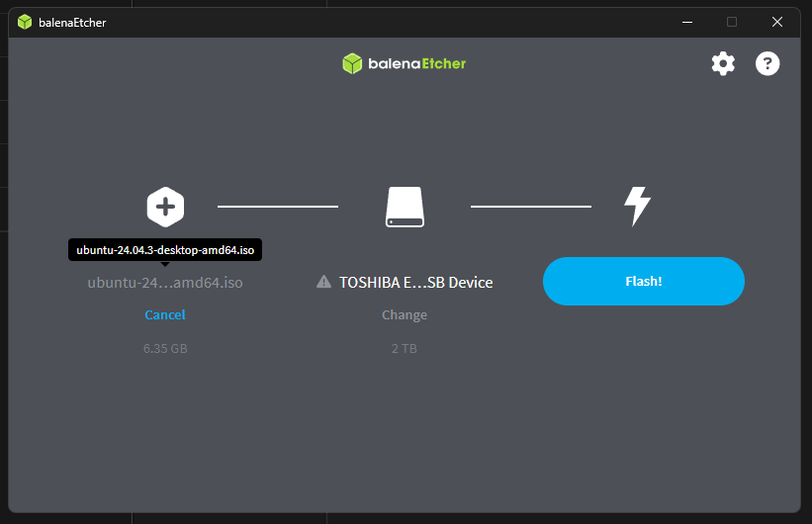The width and height of the screenshot is (812, 524).
Task: Cancel the selected Ubuntu image
Action: (165, 314)
